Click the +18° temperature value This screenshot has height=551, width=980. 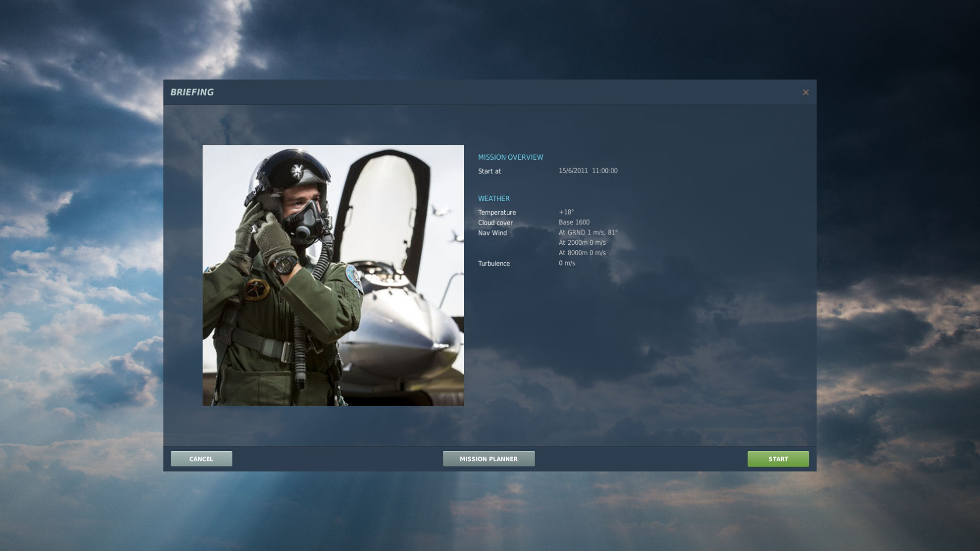[566, 212]
